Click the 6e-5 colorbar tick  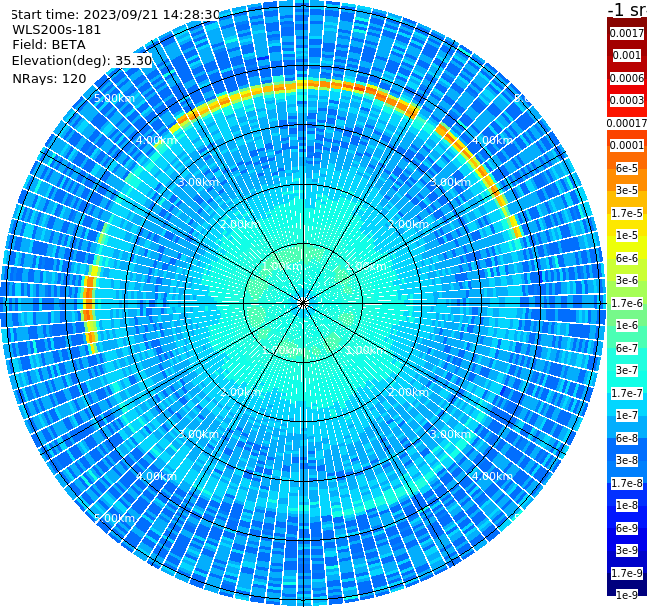627,168
